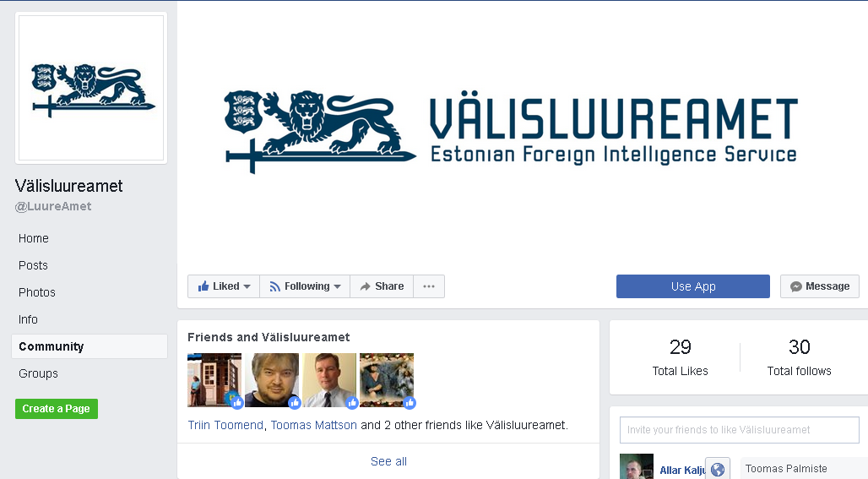Open Triin Toomend's friend photo thumbnail

[214, 380]
